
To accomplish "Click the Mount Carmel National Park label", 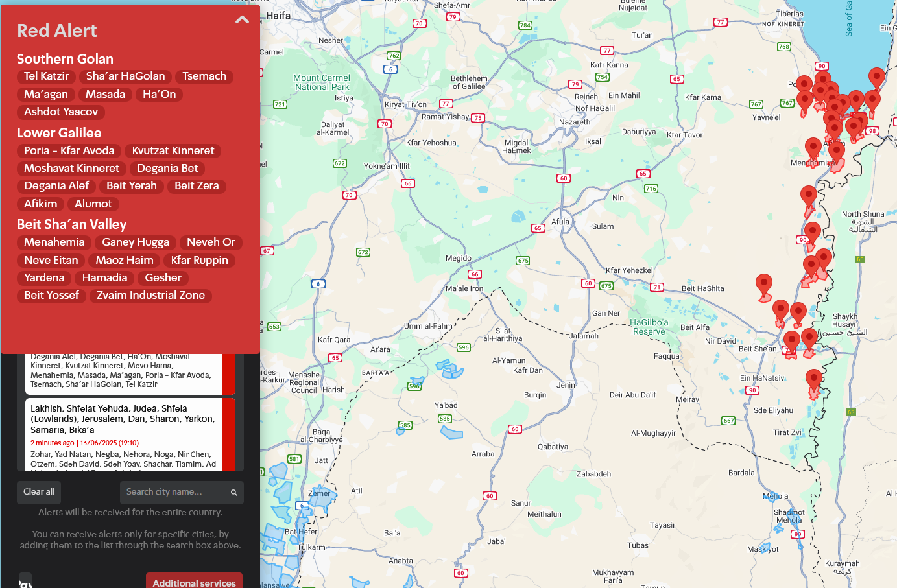I will tap(322, 82).
